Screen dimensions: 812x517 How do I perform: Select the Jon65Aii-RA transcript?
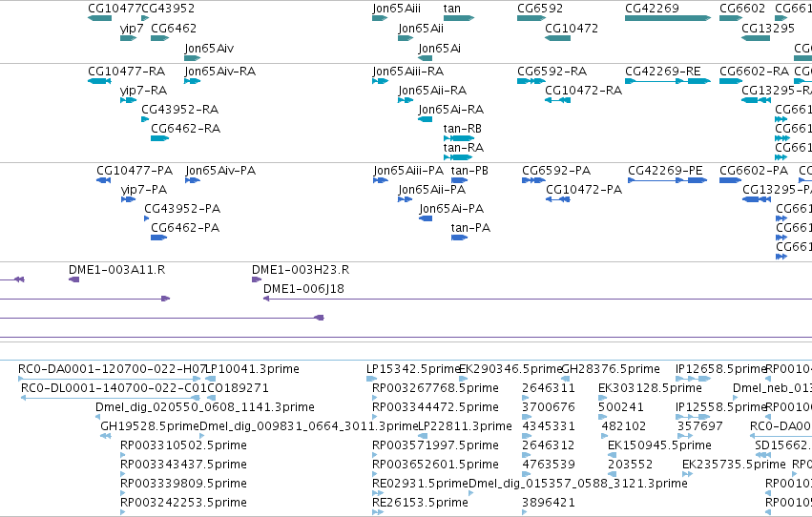tap(406, 100)
